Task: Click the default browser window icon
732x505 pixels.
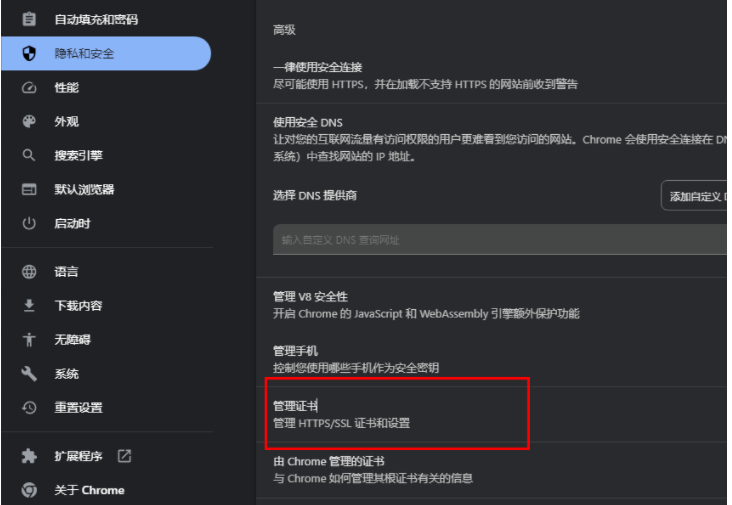Action: tap(29, 189)
